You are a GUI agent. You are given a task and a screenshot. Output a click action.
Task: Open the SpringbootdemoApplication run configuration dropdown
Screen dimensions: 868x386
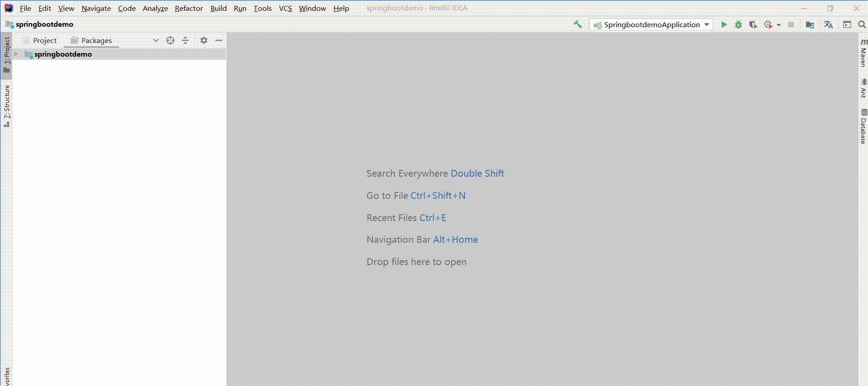[651, 24]
